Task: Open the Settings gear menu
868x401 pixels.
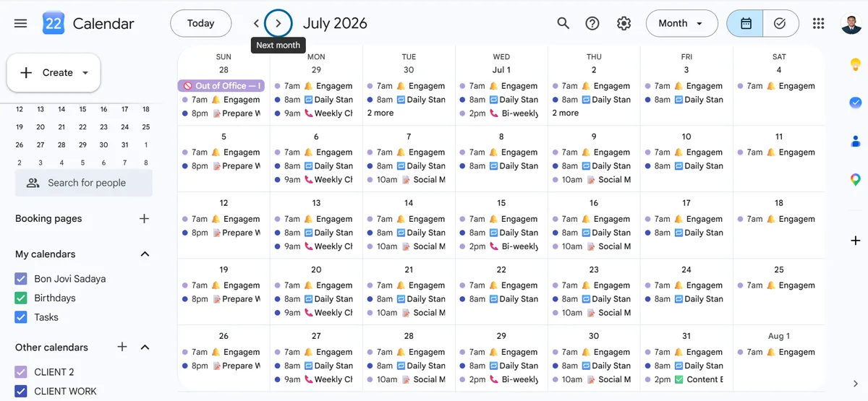Action: coord(624,23)
